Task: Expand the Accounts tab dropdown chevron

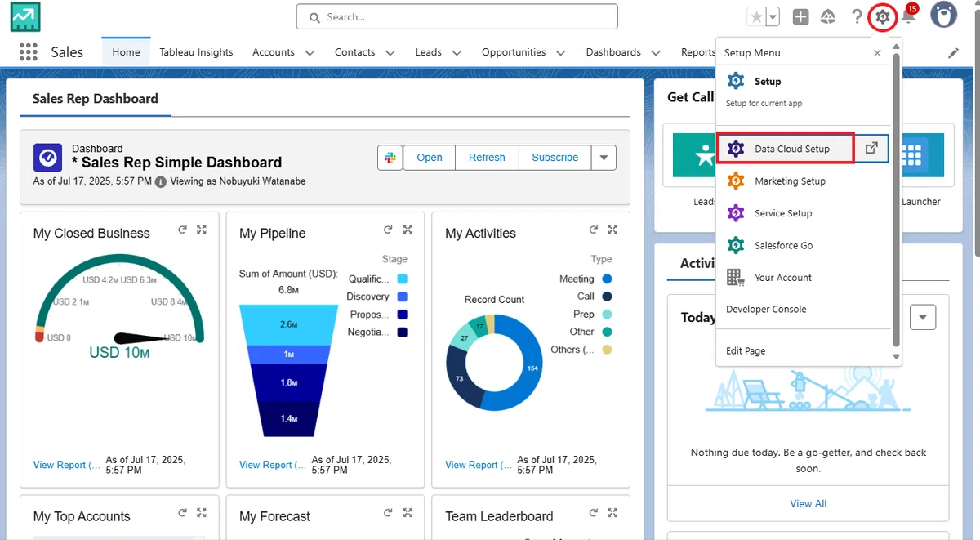Action: (x=310, y=53)
